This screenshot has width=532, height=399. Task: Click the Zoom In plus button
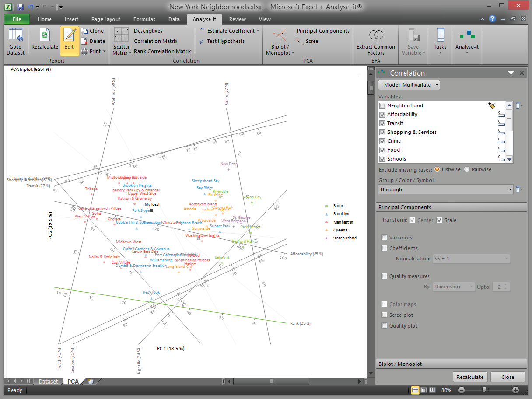pos(515,390)
